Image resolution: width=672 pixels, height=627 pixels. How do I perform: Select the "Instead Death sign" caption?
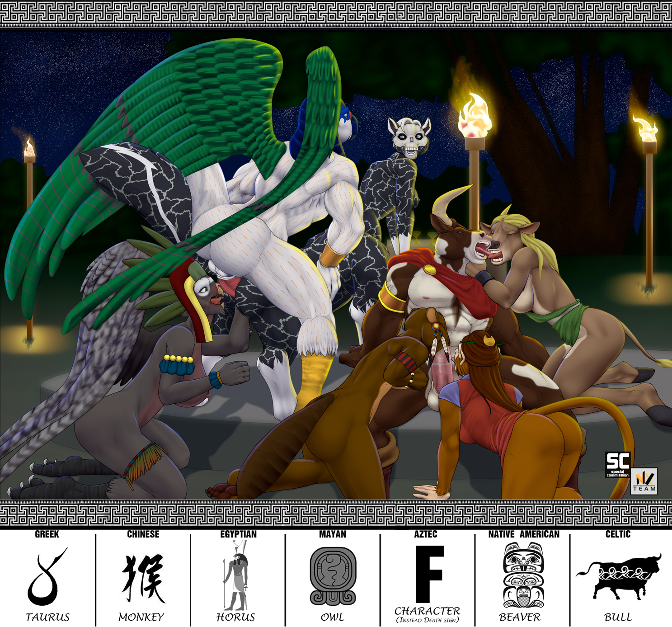click(428, 620)
